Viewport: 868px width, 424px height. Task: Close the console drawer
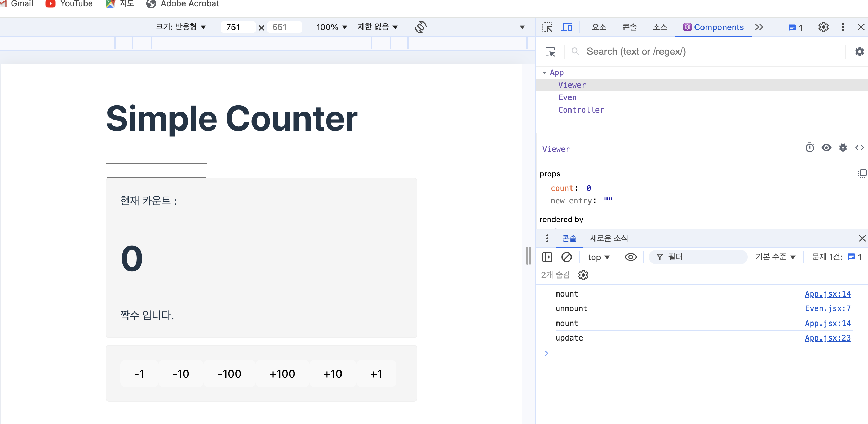click(x=862, y=238)
